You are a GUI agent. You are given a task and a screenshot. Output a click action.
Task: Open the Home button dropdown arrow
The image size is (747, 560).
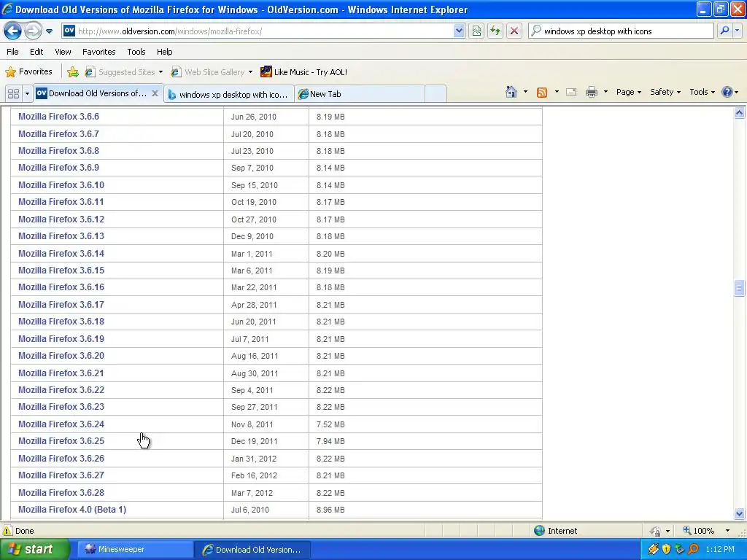[525, 92]
